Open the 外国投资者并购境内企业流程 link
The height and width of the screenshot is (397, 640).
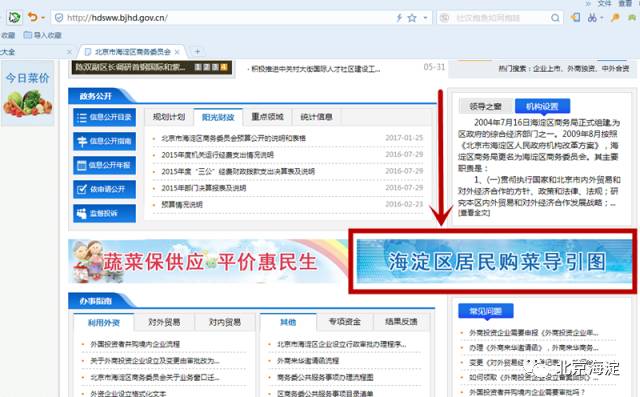135,344
